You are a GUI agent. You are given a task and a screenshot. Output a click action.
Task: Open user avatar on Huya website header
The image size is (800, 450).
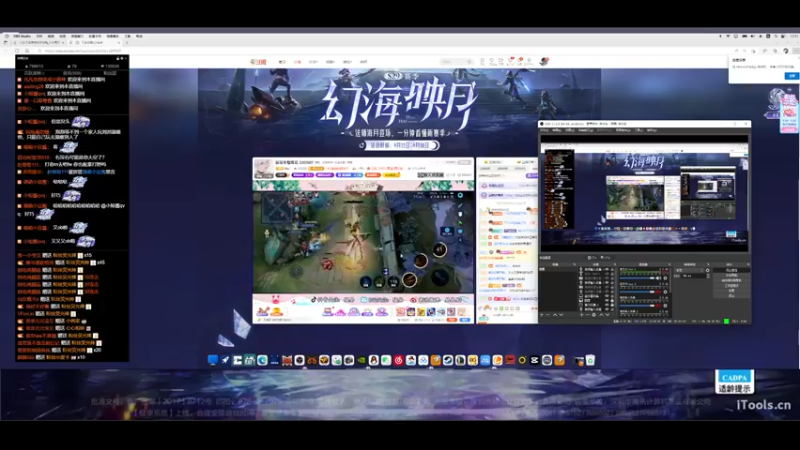[544, 61]
